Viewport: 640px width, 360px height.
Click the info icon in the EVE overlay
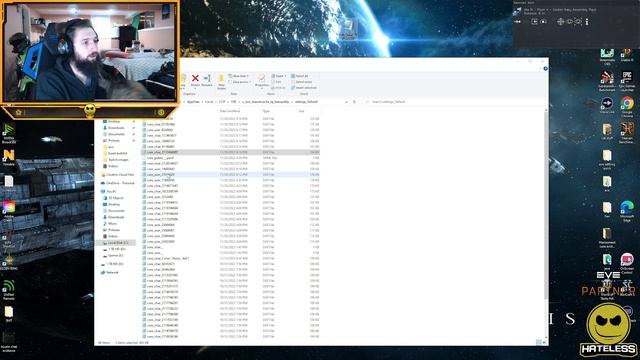coord(587,22)
